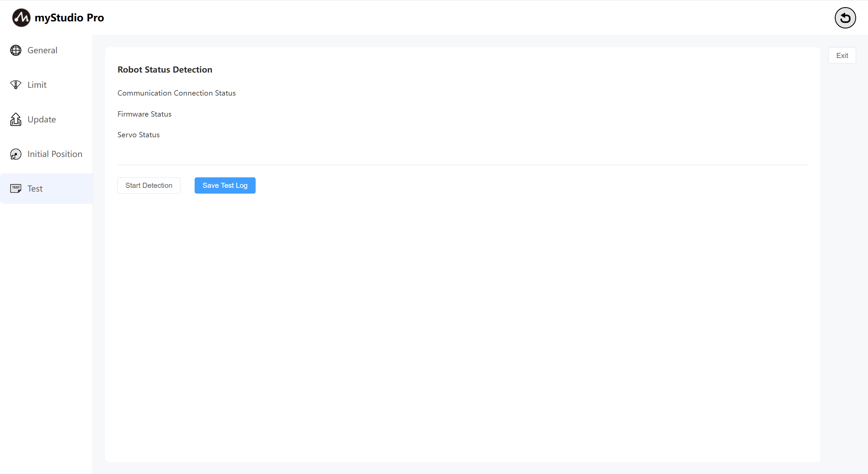Go to the Update section
This screenshot has width=868, height=474.
(x=42, y=119)
